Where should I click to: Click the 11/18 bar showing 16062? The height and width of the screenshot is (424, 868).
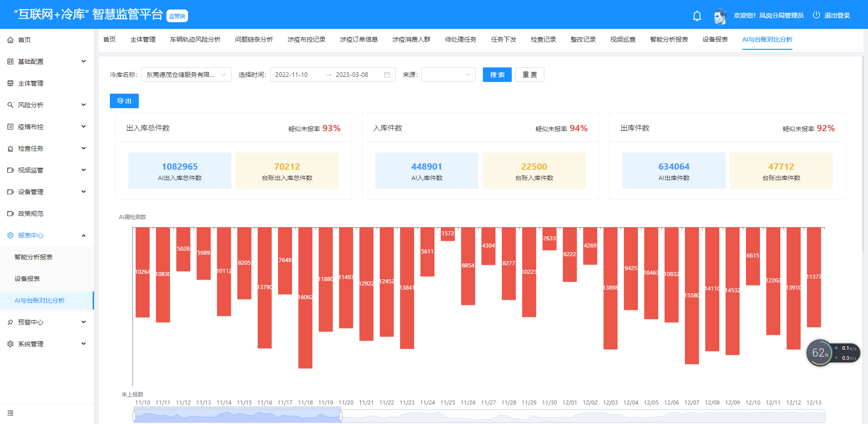[x=305, y=298]
